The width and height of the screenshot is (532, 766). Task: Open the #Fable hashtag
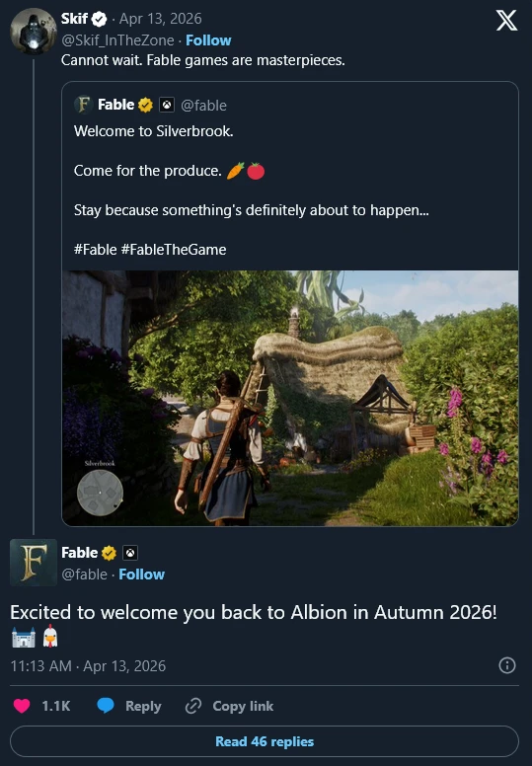(x=96, y=249)
